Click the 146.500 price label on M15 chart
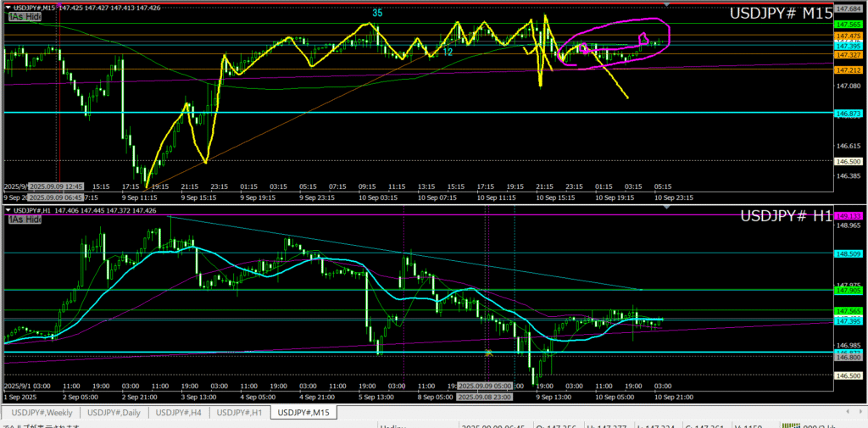Image resolution: width=868 pixels, height=428 pixels. click(x=848, y=161)
